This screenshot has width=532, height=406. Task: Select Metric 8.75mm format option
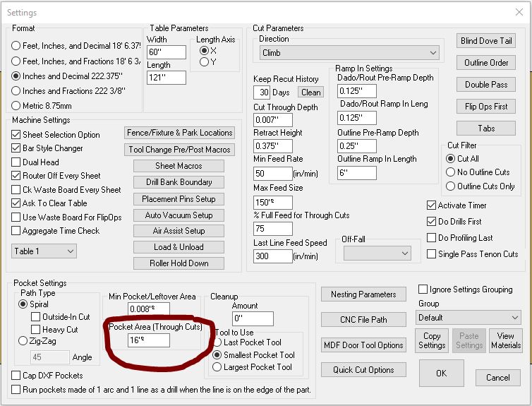coord(16,105)
